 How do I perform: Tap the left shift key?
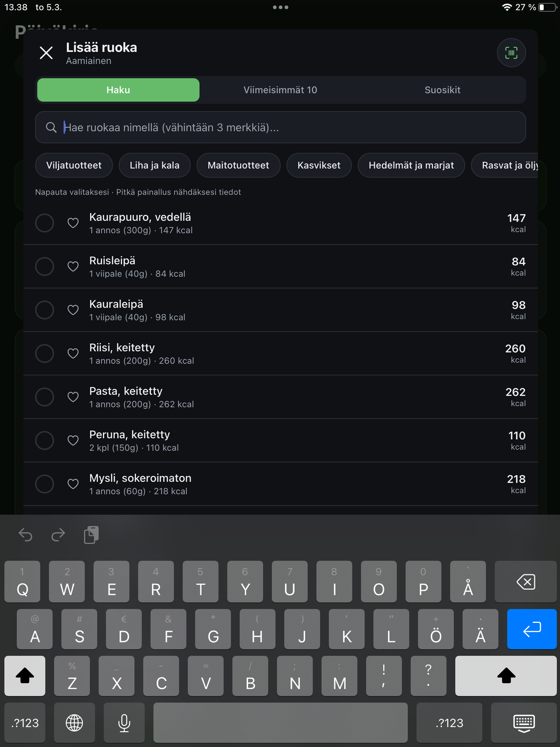coord(25,676)
